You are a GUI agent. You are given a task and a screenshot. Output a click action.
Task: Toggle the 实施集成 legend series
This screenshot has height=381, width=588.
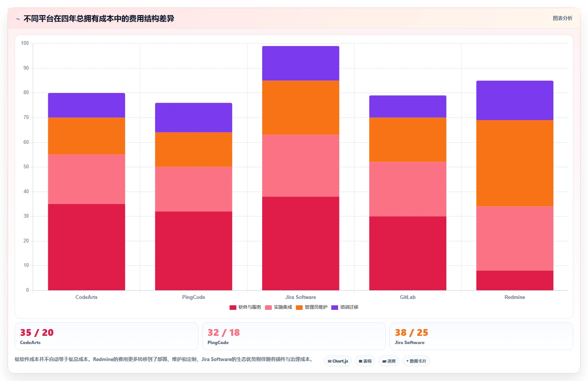pyautogui.click(x=278, y=307)
